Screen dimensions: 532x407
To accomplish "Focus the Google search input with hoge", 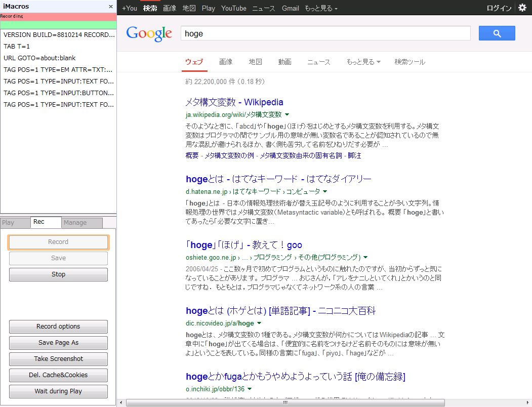I will [325, 33].
